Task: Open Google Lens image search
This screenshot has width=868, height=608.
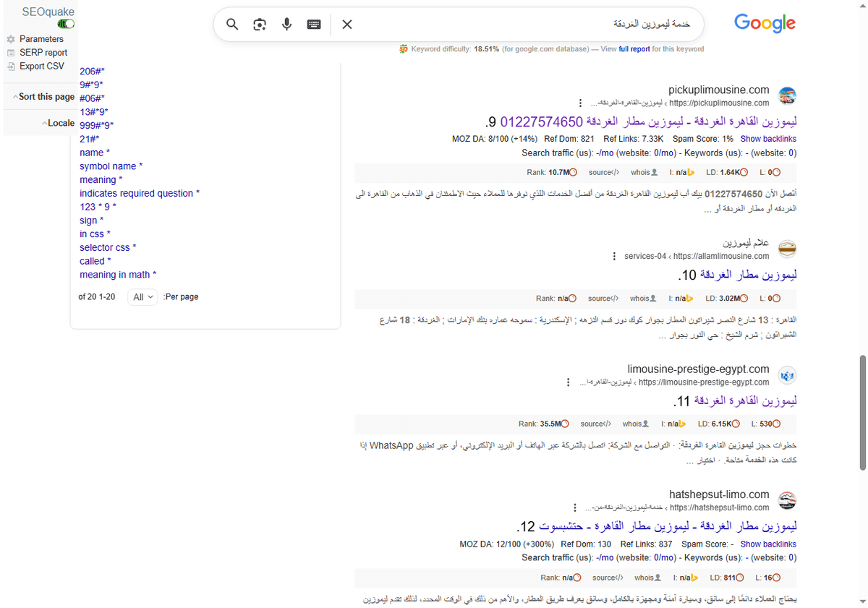Action: pos(260,24)
